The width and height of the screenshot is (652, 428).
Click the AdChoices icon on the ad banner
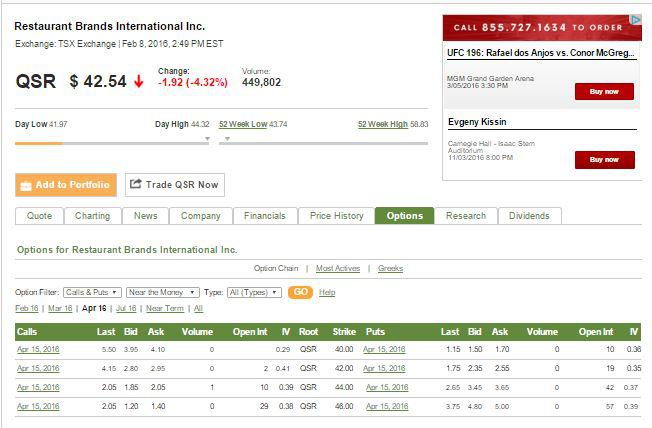tap(635, 19)
